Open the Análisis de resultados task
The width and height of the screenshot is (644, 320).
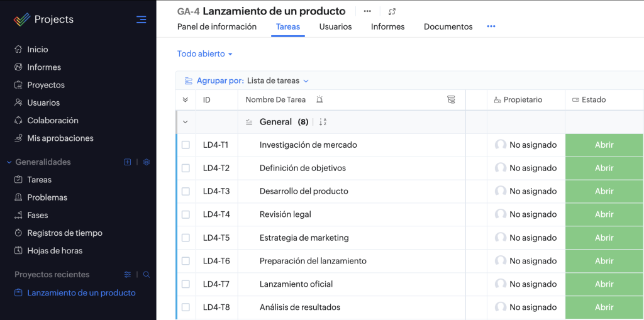tap(300, 307)
